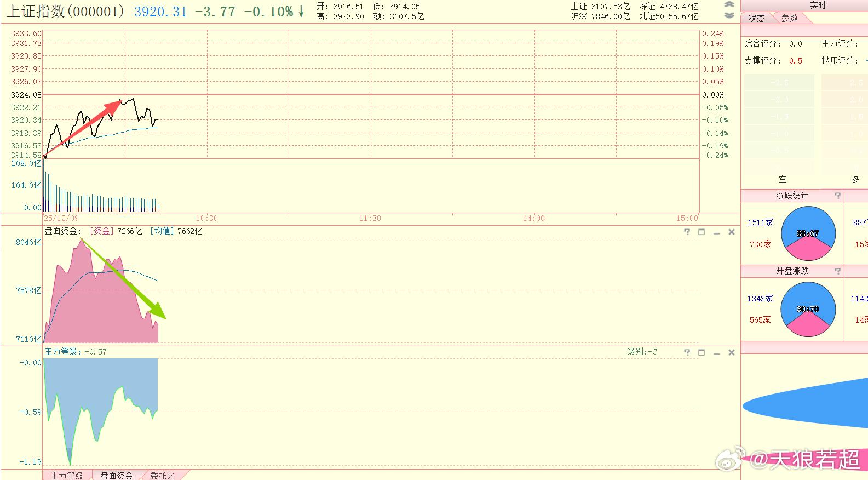Click the 涨跌统计 pie chart showing 33:67
Viewport: 868px width, 480px height.
[x=808, y=233]
